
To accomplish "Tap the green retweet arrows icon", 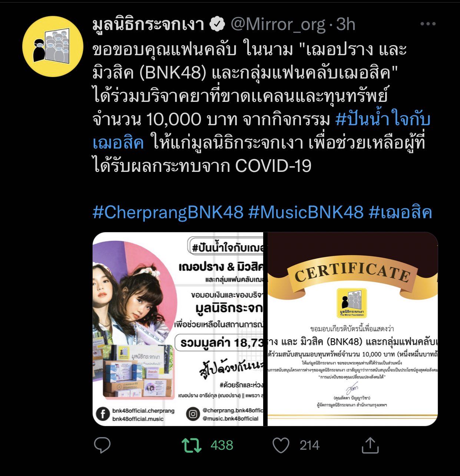I will click(x=192, y=445).
